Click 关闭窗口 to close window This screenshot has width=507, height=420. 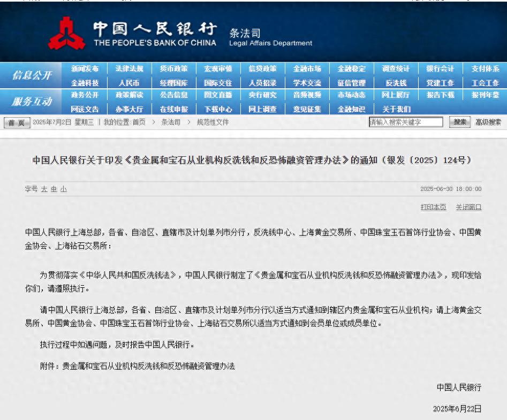pyautogui.click(x=468, y=207)
